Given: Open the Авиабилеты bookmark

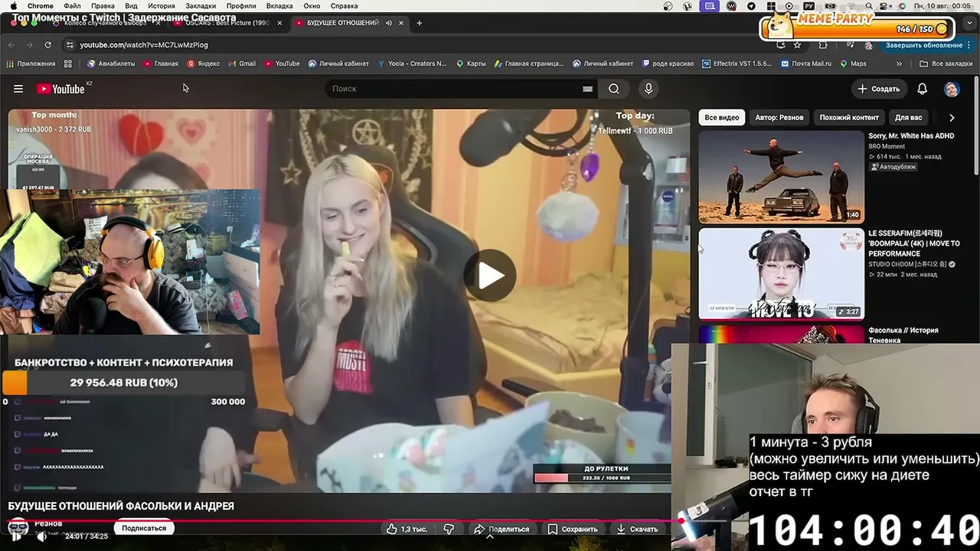Looking at the screenshot, I should 112,64.
